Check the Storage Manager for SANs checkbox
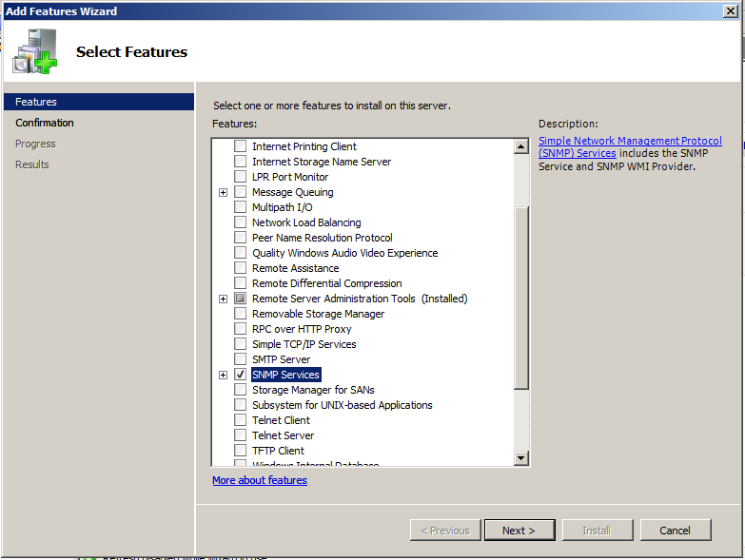 tap(241, 389)
